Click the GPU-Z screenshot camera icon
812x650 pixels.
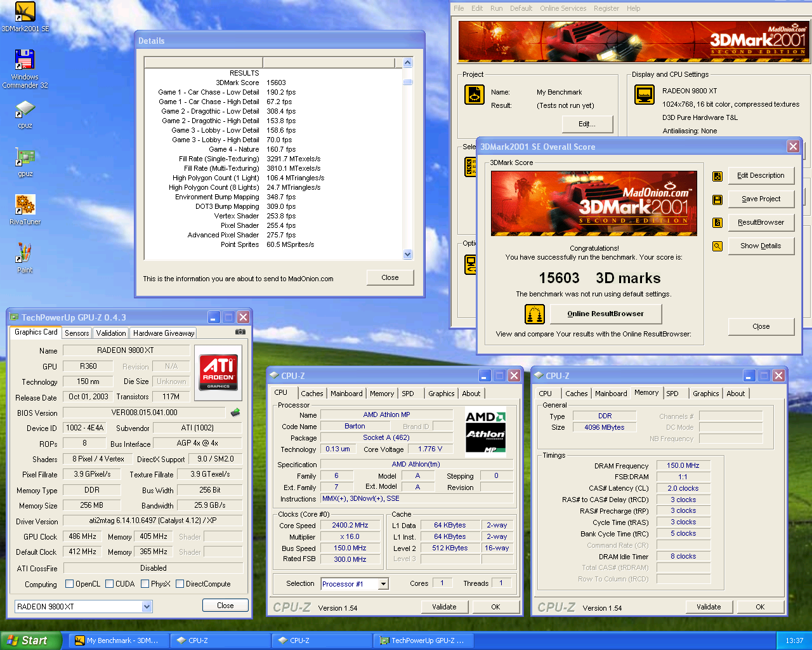coord(240,331)
